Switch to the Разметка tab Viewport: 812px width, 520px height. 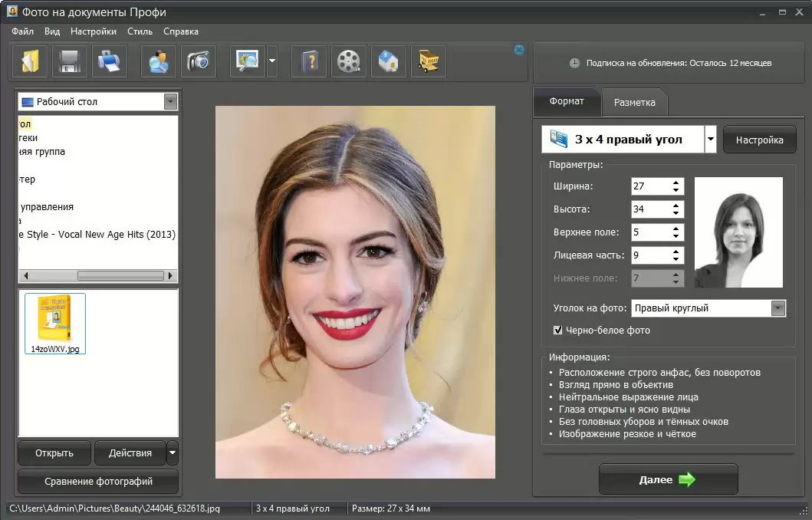click(x=634, y=102)
